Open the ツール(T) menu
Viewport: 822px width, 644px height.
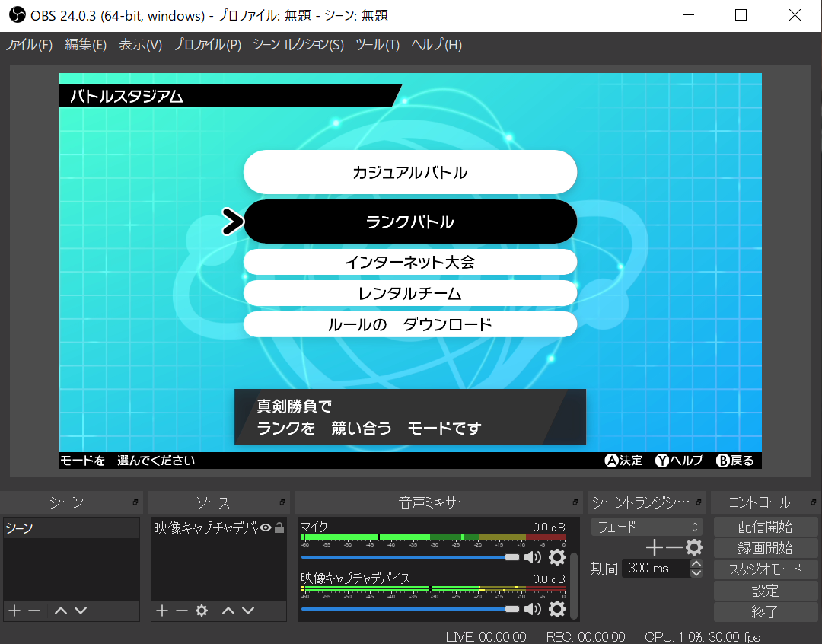(378, 45)
